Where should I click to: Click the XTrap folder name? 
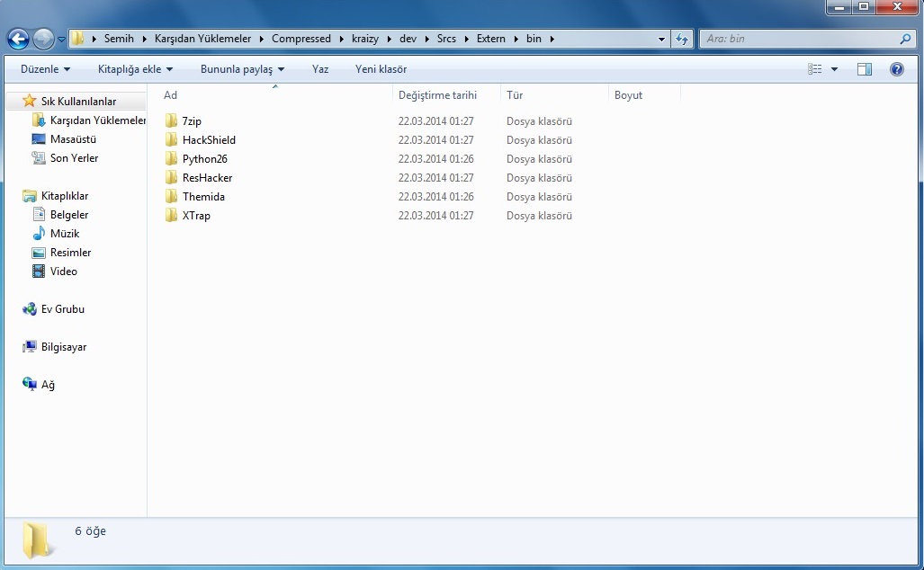[196, 216]
